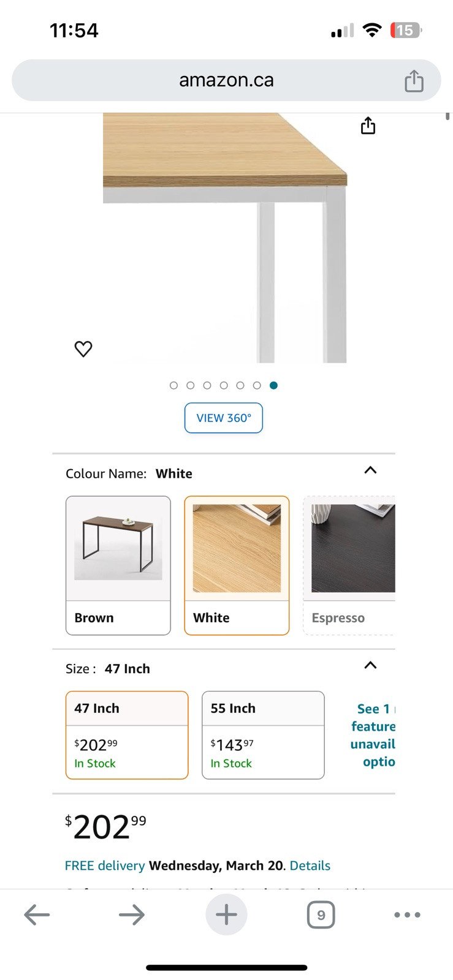
Task: Select the 55 Inch size option
Action: [263, 735]
